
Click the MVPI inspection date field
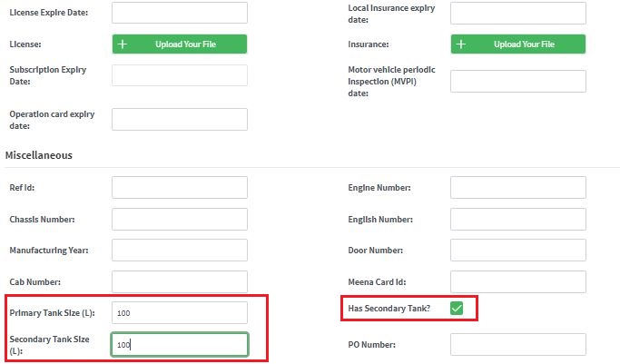[x=518, y=82]
